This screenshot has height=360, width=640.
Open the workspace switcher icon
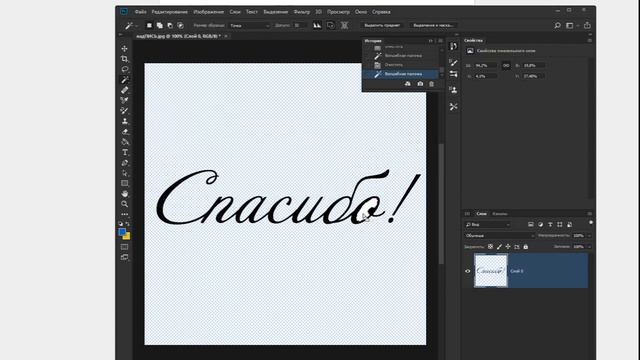(x=569, y=25)
